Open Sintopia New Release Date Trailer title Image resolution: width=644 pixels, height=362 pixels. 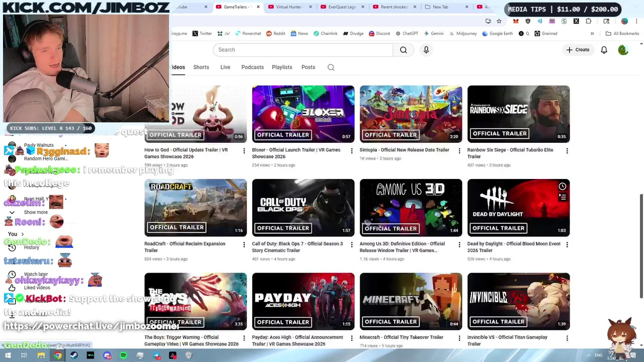(404, 150)
